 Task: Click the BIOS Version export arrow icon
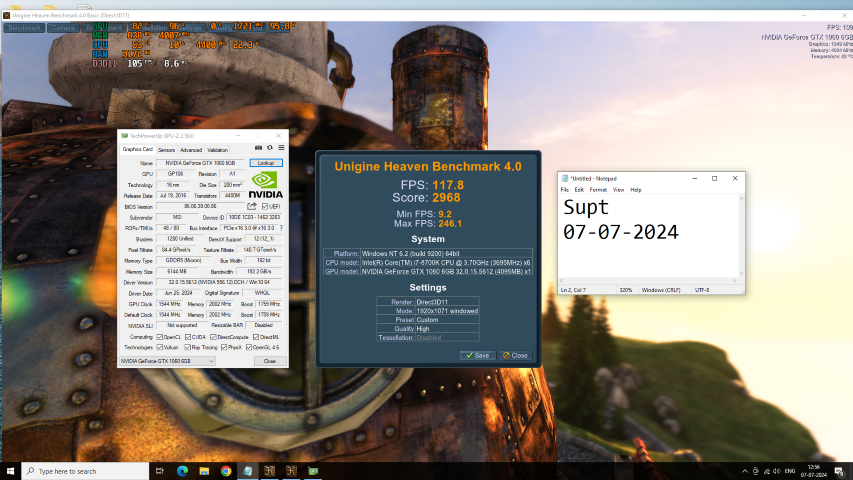252,206
